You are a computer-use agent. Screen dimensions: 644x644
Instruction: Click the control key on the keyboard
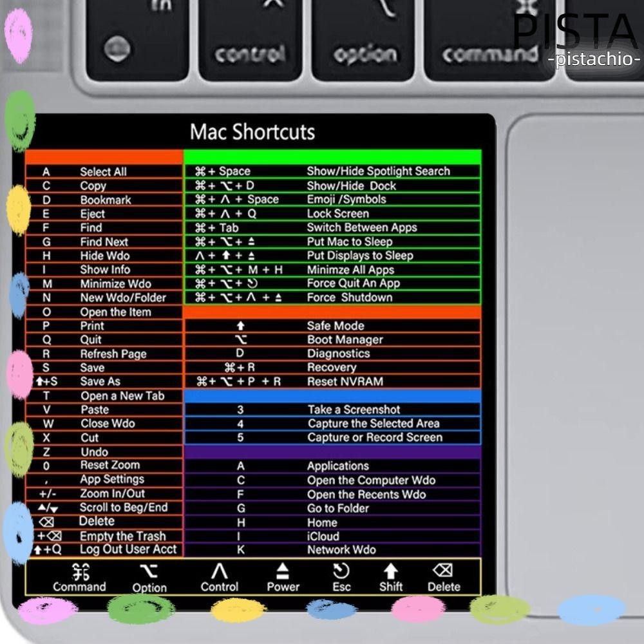click(x=250, y=40)
